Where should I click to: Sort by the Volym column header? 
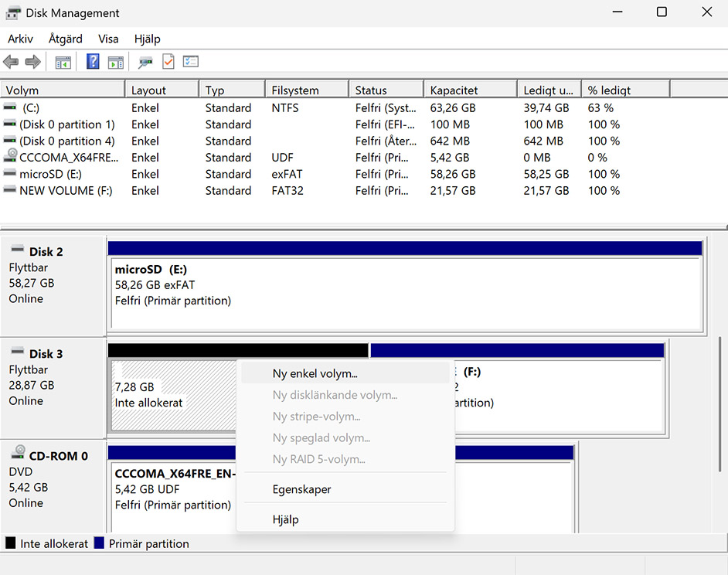pos(63,90)
